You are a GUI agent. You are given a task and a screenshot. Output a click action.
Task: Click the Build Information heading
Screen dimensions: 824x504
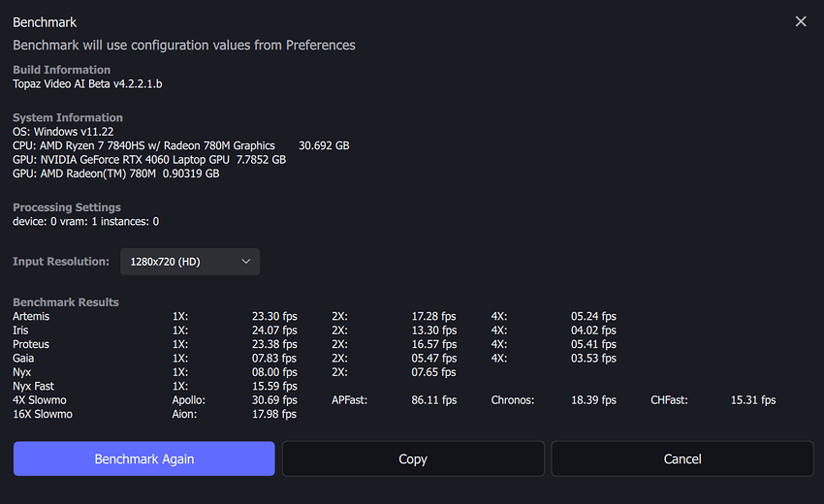click(x=61, y=70)
